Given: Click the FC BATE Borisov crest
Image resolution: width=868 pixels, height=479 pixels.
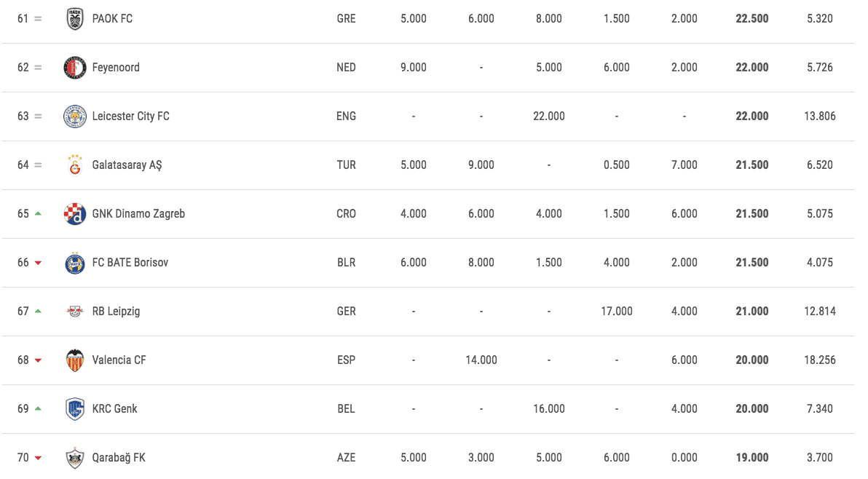Looking at the screenshot, I should [75, 263].
